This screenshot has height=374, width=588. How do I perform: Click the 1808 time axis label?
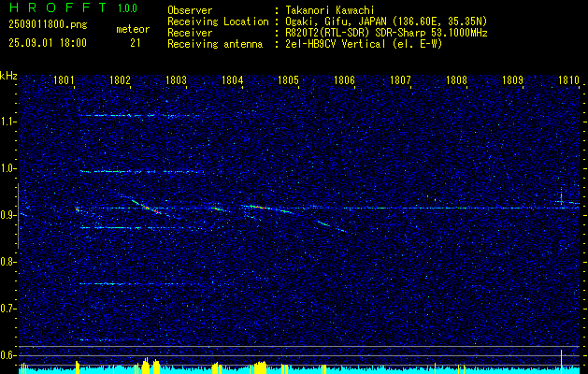click(x=456, y=79)
